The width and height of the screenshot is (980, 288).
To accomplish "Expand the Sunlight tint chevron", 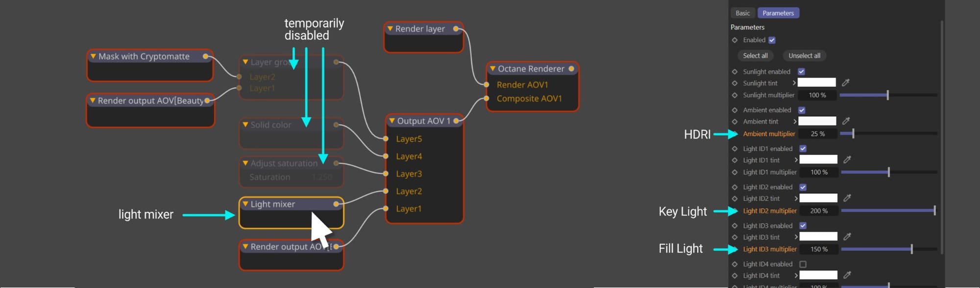I will coord(794,83).
